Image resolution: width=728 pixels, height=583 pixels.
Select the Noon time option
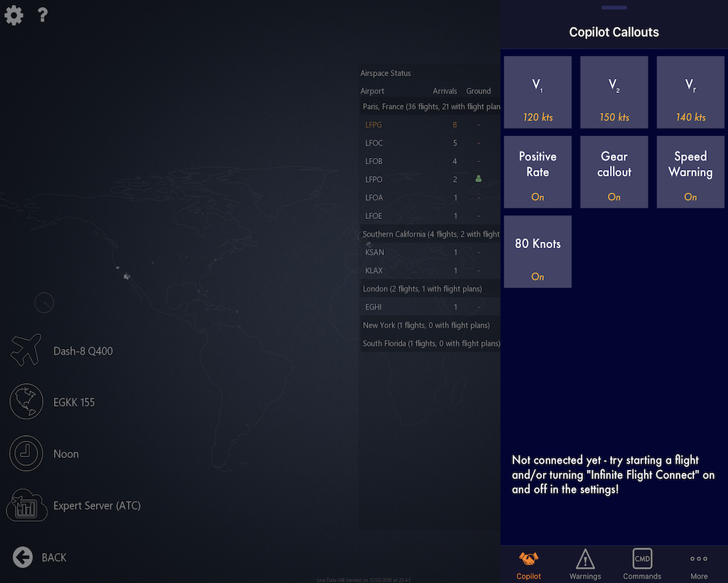tap(66, 454)
